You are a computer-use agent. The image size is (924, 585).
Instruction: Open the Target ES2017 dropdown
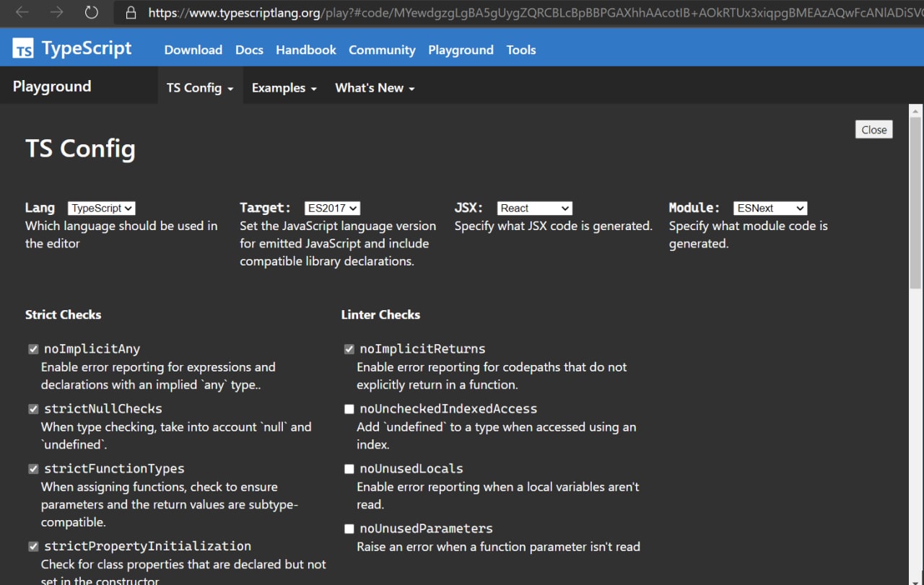coord(332,208)
